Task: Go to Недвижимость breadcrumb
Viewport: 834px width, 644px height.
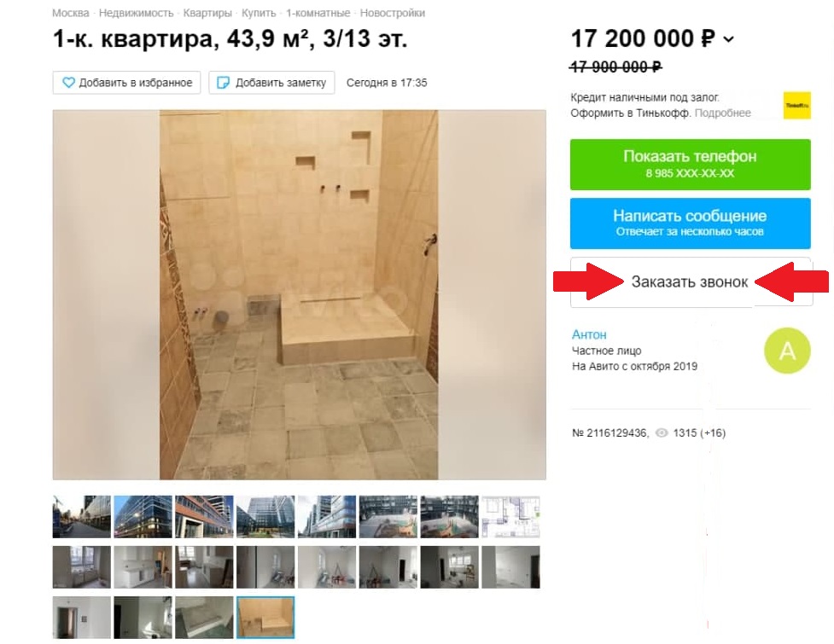Action: (137, 13)
